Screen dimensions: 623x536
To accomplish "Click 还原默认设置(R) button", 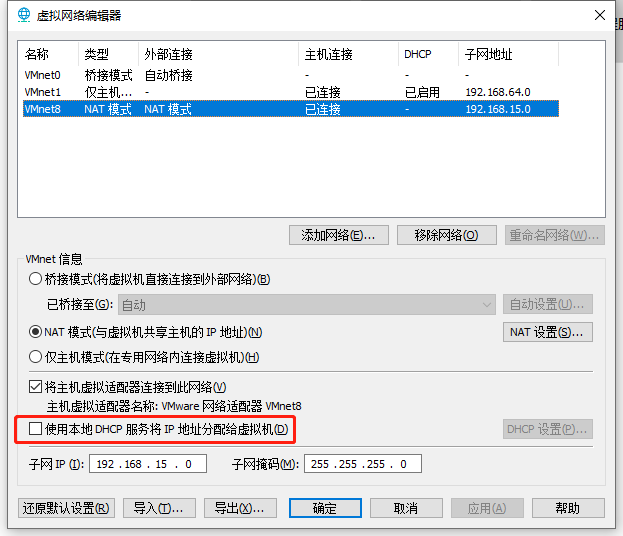I will point(66,508).
